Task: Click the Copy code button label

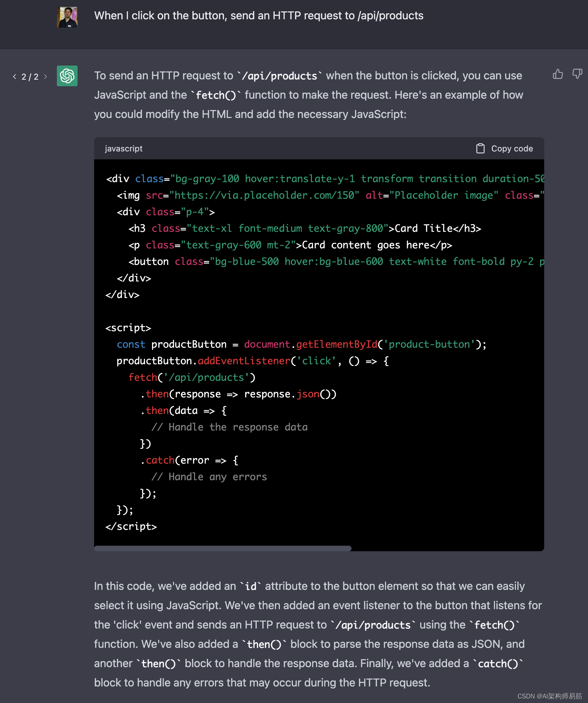Action: [x=512, y=149]
